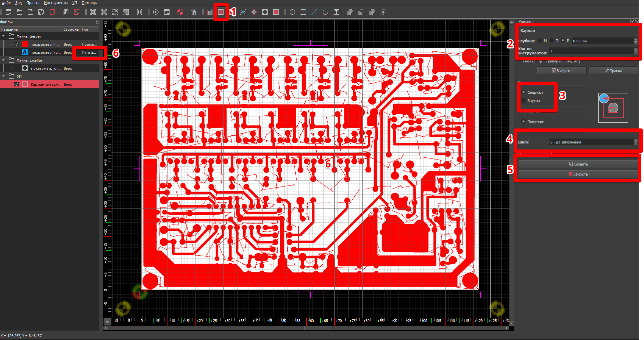Click the blue A swatch of показометр_ko
Screen dimensions: 644x340
[x=25, y=52]
